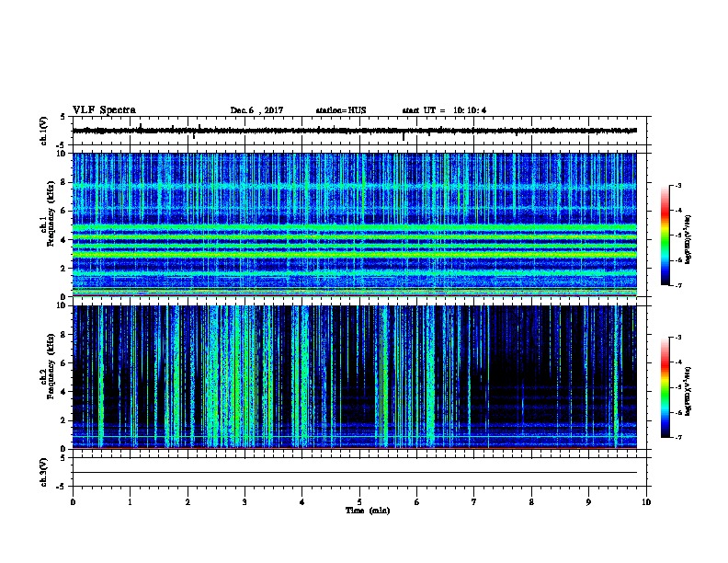The width and height of the screenshot is (728, 563).
Task: Click time axis tick label '4'
Action: 302,502
